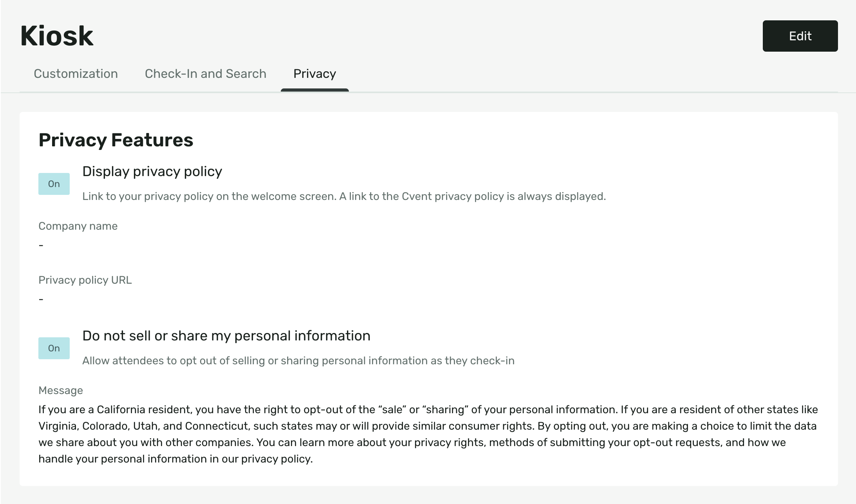The width and height of the screenshot is (856, 504).
Task: Click the California resident message paragraph
Action: tap(428, 434)
